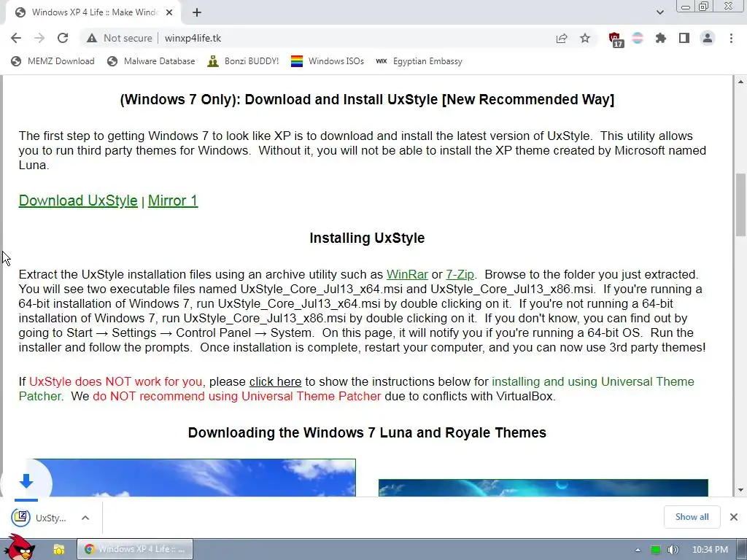Reload the current page
This screenshot has width=747, height=560.
[63, 38]
